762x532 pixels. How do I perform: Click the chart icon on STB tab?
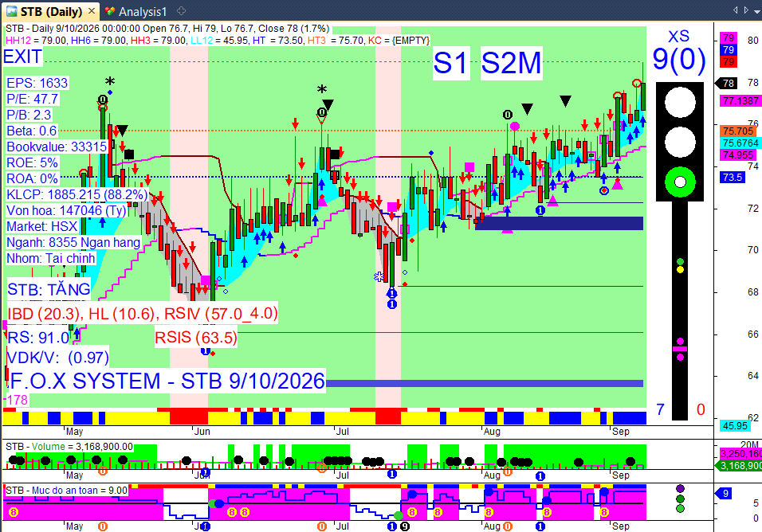coord(11,12)
